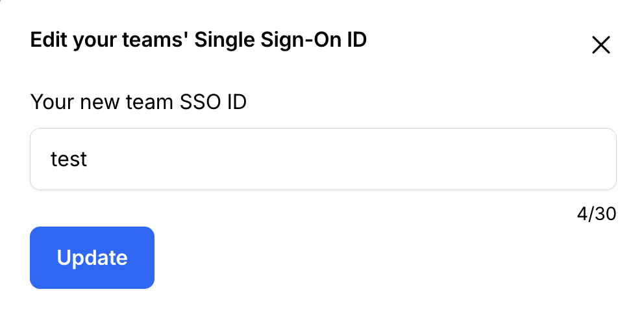Exit the dialog using the close icon

click(601, 45)
